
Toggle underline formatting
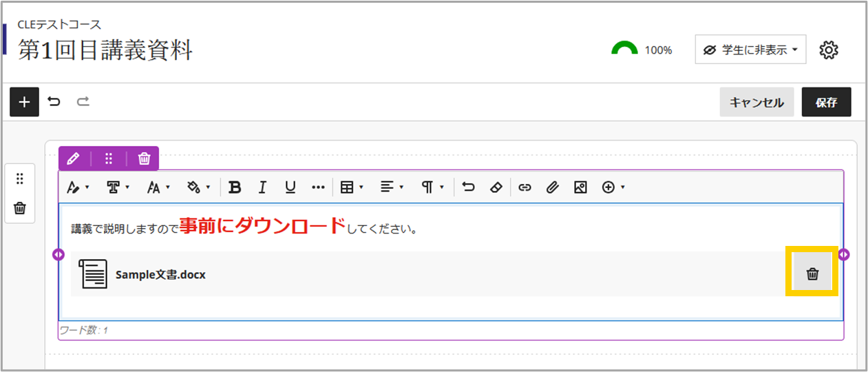pos(290,187)
